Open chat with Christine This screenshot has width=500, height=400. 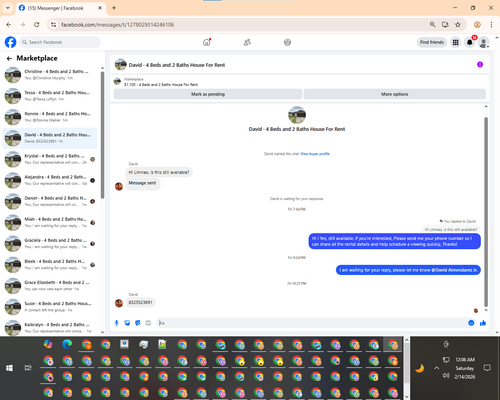pos(50,75)
